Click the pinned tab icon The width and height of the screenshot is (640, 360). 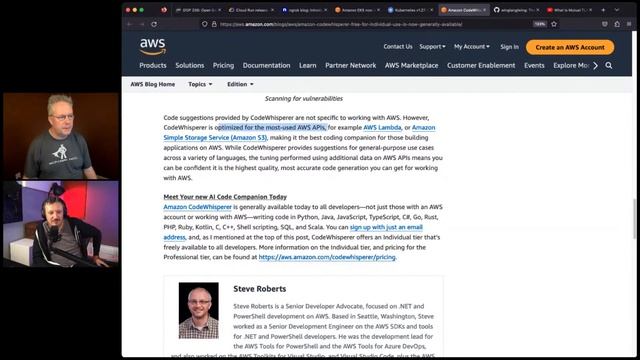[x=164, y=10]
